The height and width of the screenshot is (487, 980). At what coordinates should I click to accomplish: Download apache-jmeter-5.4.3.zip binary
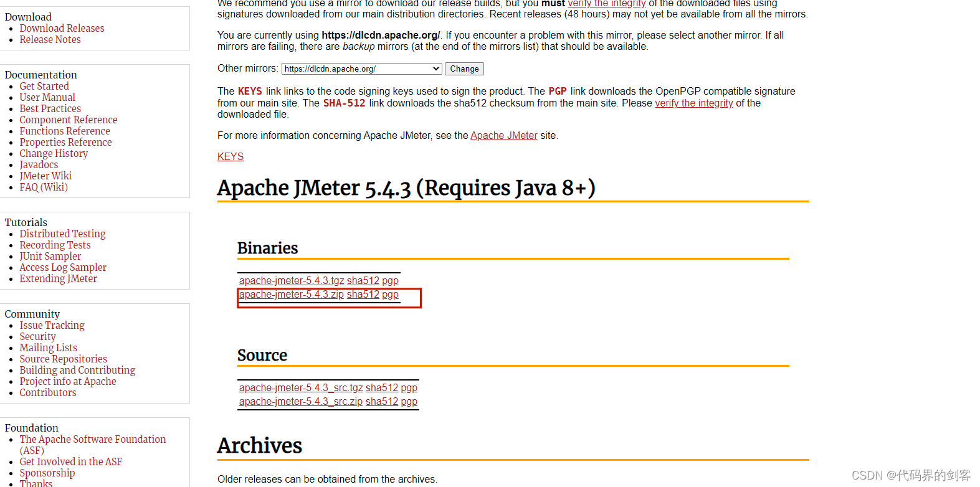tap(292, 294)
